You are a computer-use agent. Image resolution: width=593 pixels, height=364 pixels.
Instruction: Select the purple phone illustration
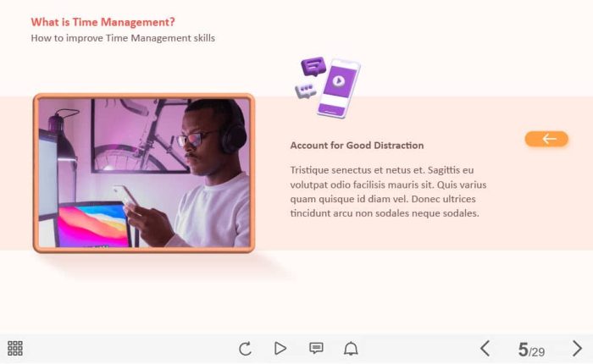pos(337,88)
